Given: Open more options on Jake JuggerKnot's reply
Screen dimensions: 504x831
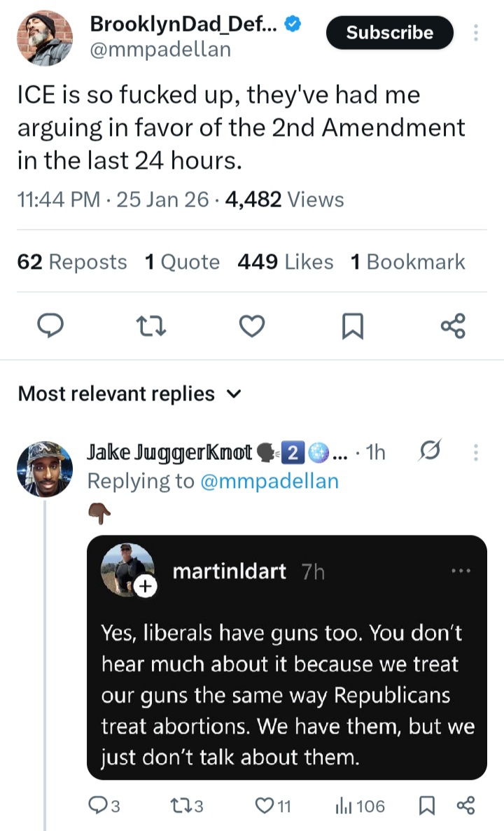Looking at the screenshot, I should pos(476,453).
